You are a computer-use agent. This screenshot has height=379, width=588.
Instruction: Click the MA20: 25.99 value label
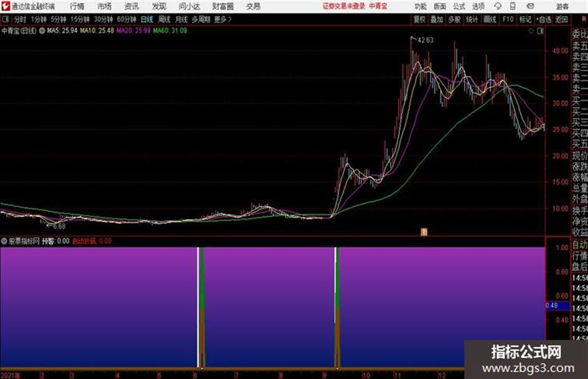click(134, 30)
